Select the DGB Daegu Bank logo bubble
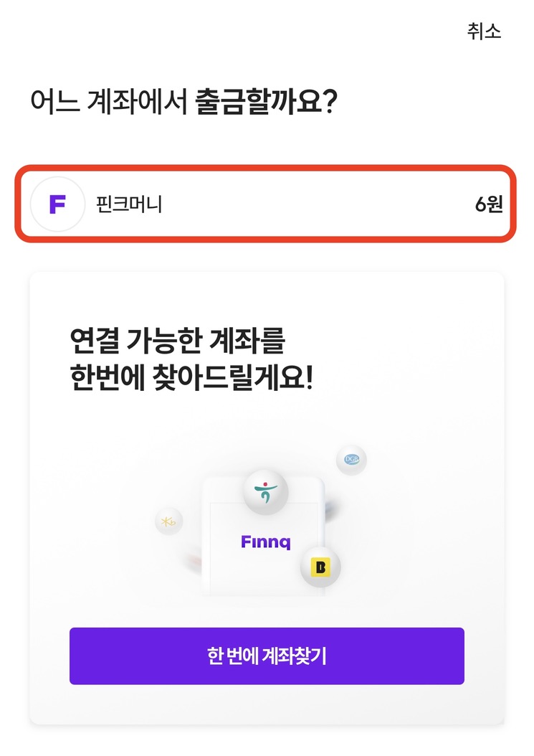 (351, 459)
